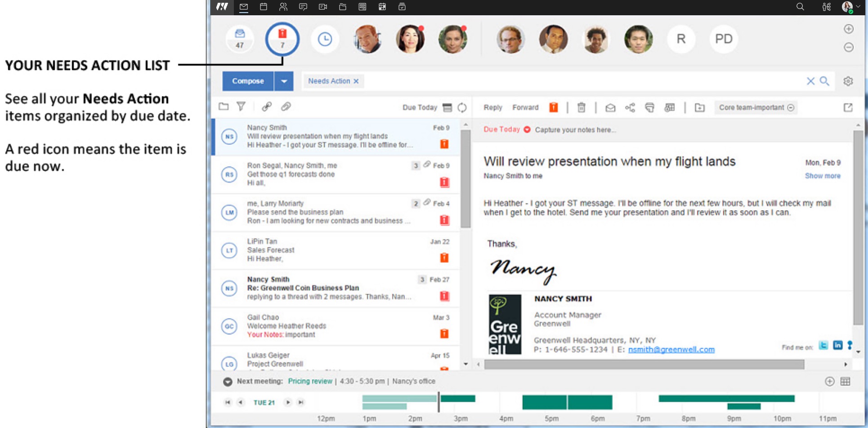Open the Compose dropdown arrow

(284, 81)
